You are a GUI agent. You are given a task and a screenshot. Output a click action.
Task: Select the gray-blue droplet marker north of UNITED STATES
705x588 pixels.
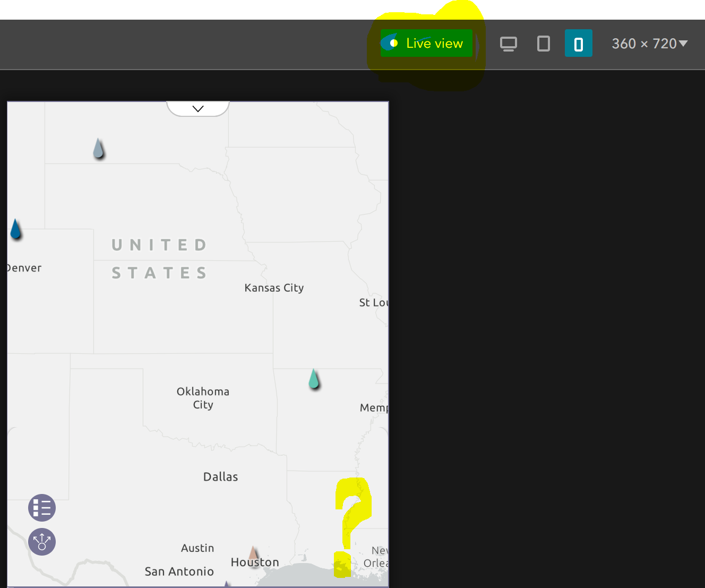[x=99, y=149]
